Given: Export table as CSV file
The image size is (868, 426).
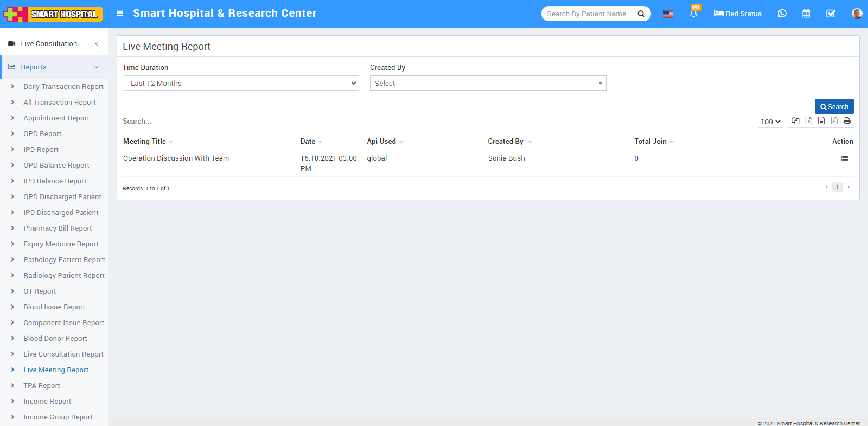Looking at the screenshot, I should (821, 120).
